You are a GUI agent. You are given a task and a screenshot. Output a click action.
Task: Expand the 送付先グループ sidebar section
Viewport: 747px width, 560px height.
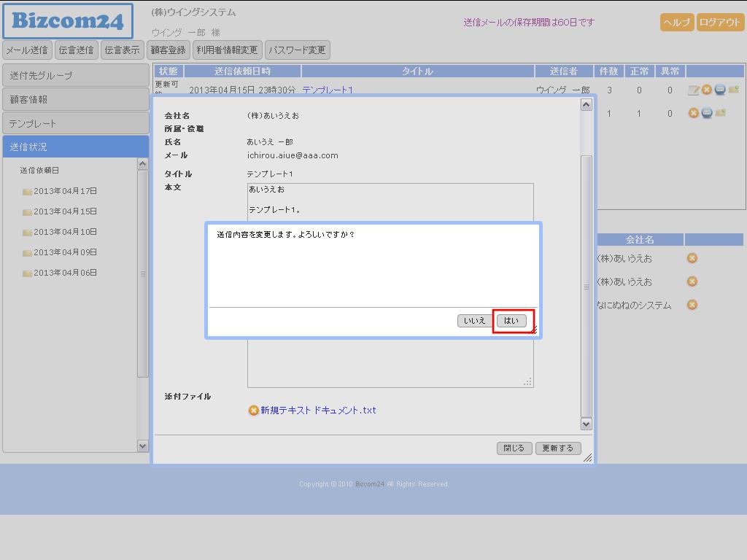[75, 75]
